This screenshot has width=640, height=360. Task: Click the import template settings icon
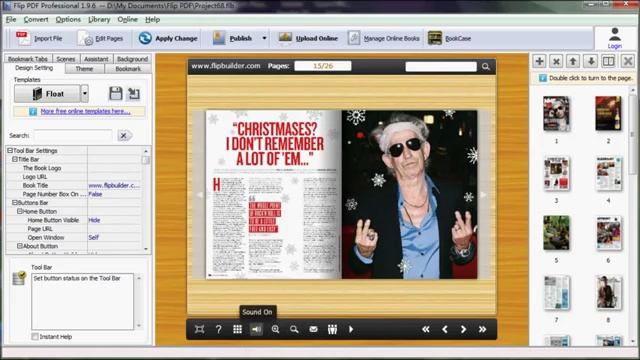point(134,94)
